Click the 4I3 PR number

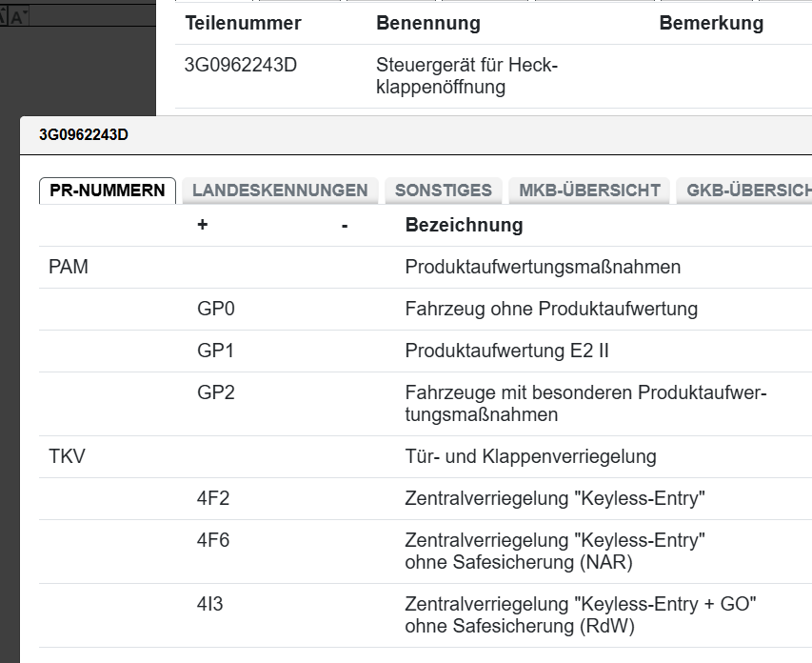[211, 604]
